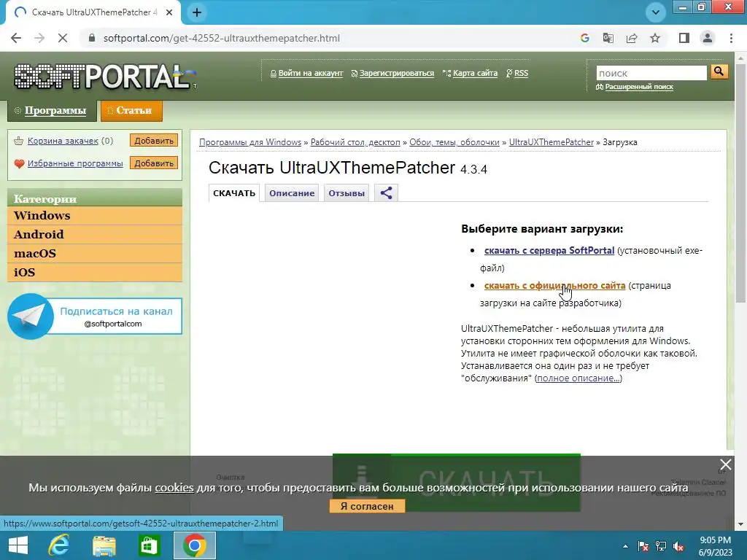Open Войти на аккаунт link

click(310, 74)
